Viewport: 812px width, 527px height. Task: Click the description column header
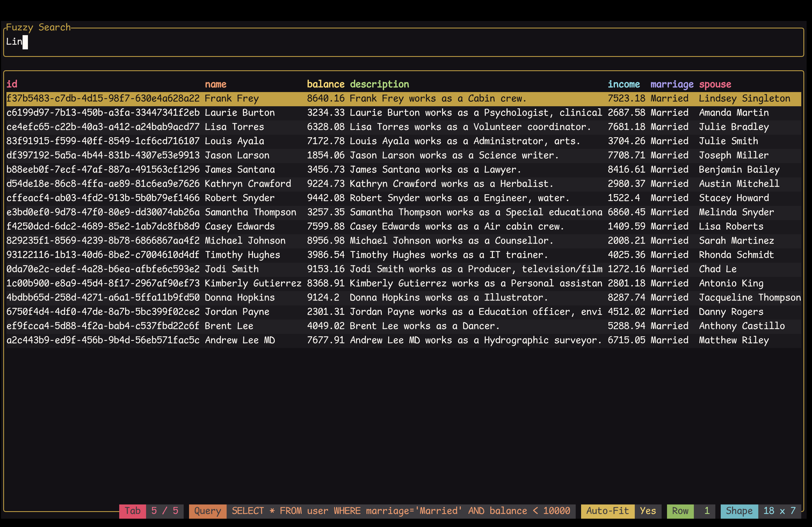[379, 84]
